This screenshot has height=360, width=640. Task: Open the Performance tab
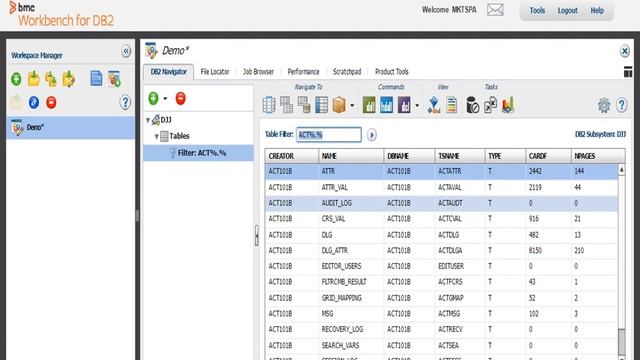pos(303,72)
